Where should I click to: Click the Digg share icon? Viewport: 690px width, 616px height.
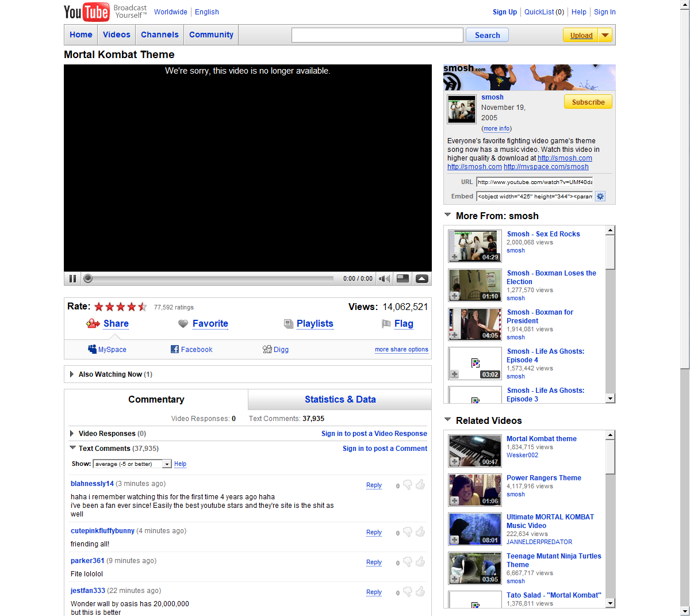(x=267, y=349)
